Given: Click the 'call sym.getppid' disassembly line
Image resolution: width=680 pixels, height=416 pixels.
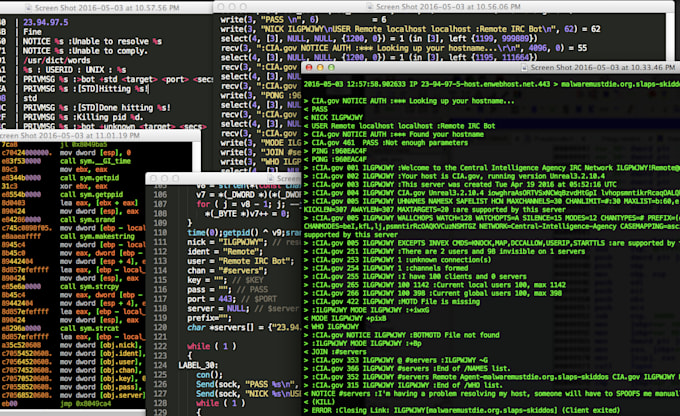Looking at the screenshot, I should 91,194.
